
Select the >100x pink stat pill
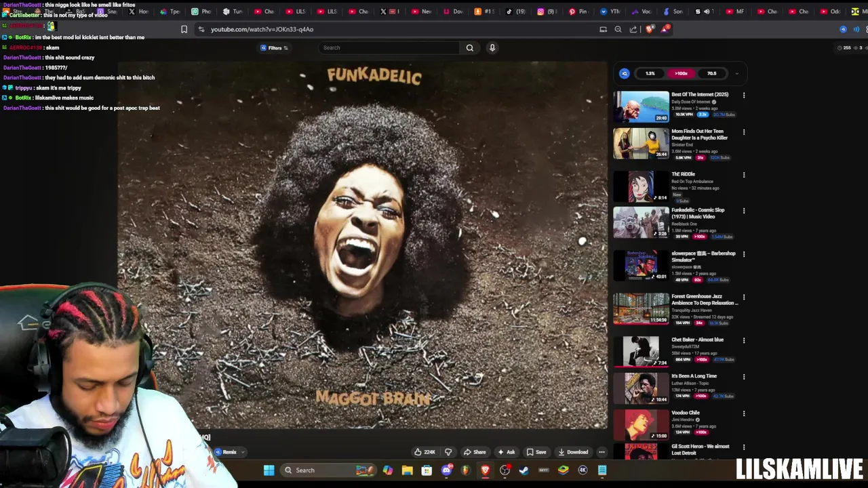tap(682, 73)
